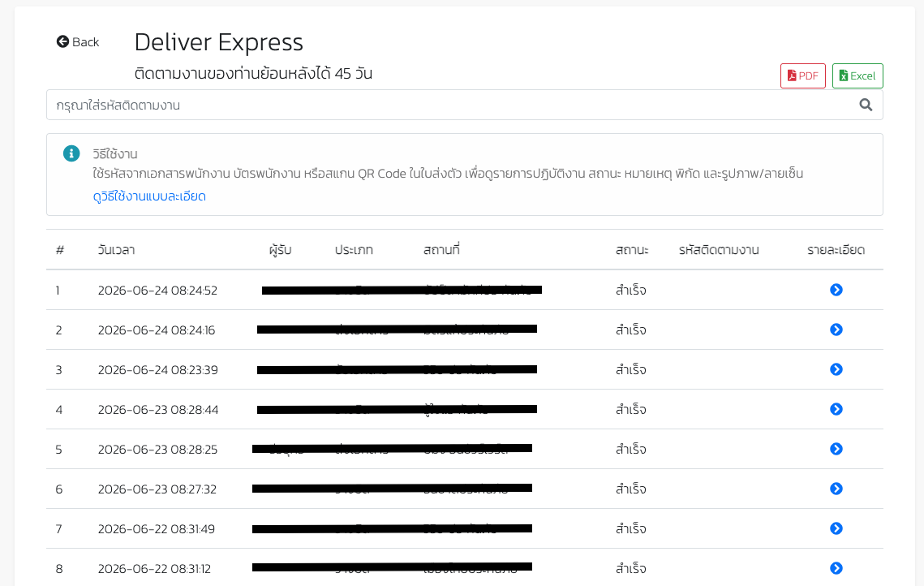Click the รหัสติดตามงาน column header
The image size is (924, 586).
click(x=718, y=250)
